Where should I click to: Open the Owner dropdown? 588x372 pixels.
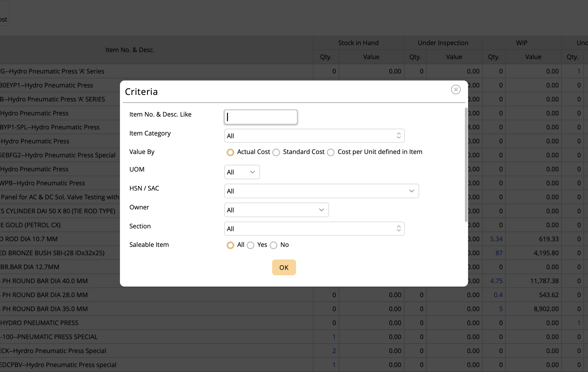[276, 210]
